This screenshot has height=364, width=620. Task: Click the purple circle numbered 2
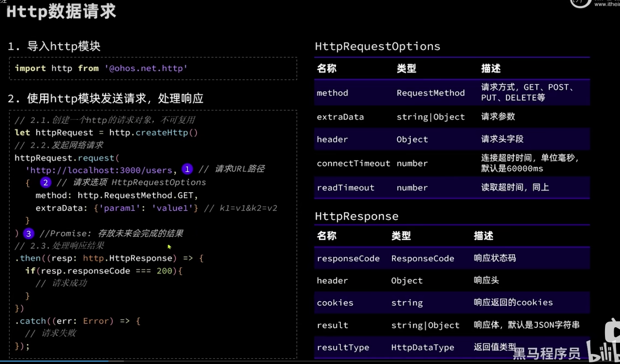tap(45, 182)
